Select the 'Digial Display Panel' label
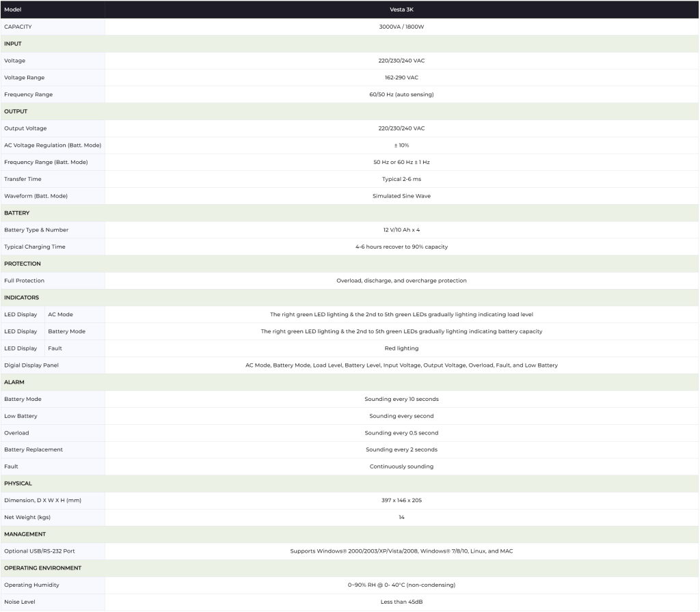Screen dimensions: 700x612 (x=31, y=366)
